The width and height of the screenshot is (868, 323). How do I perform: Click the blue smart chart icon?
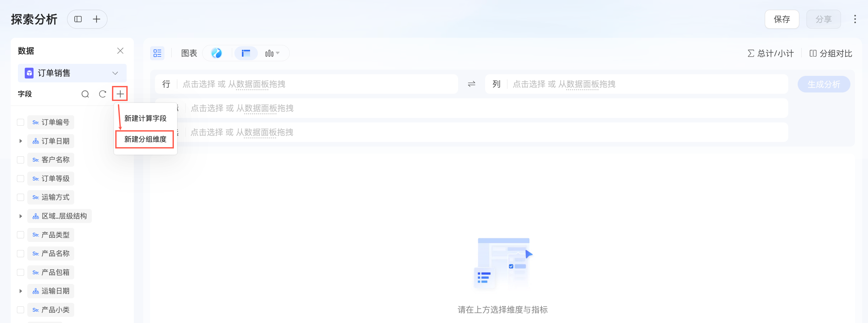click(217, 53)
